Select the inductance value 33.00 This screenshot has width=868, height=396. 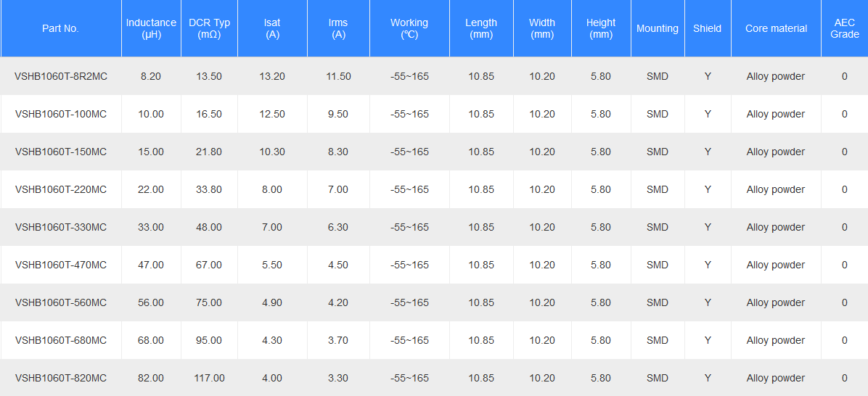click(x=151, y=227)
